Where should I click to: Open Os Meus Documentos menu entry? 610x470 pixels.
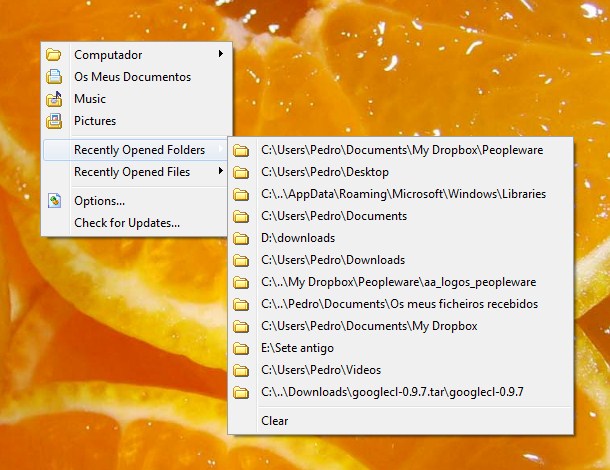(136, 77)
